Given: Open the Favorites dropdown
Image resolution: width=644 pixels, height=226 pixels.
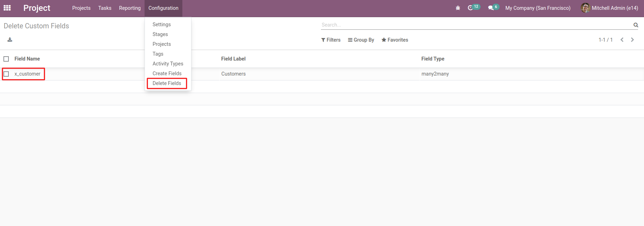Looking at the screenshot, I should coord(395,40).
